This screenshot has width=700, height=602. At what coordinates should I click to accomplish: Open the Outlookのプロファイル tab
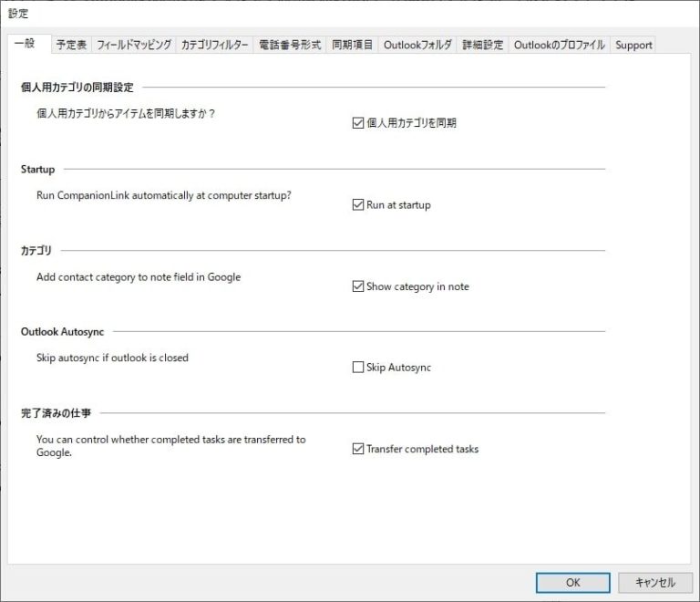click(560, 45)
